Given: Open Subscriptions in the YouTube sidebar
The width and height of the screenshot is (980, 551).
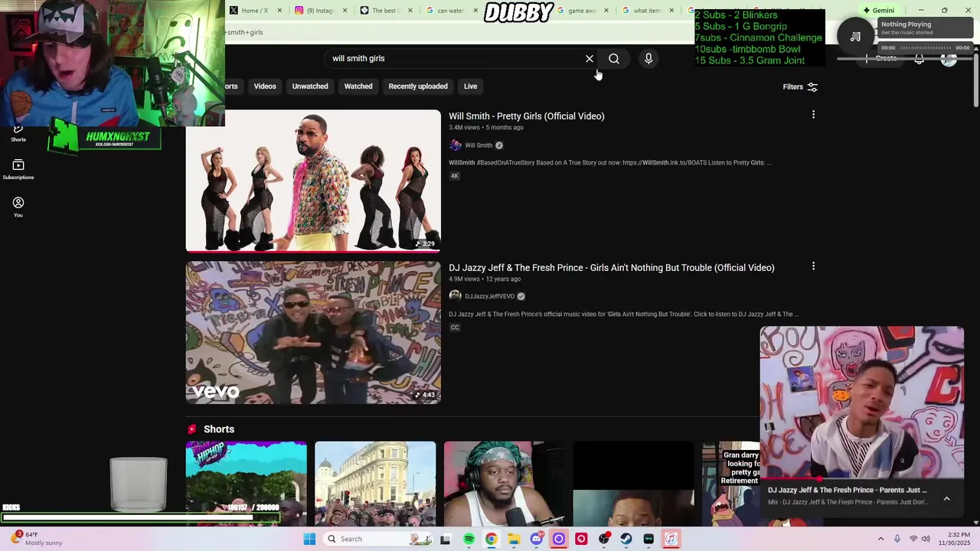Looking at the screenshot, I should [x=18, y=170].
